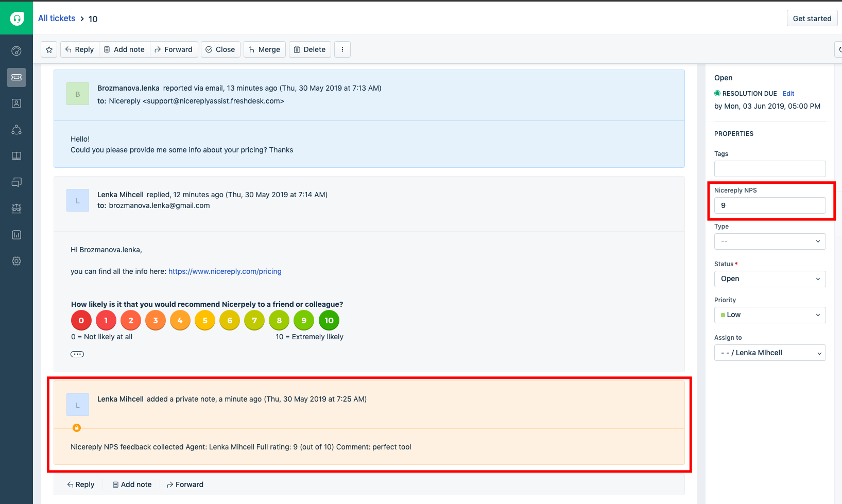
Task: Open the contacts icon in sidebar
Action: click(x=16, y=103)
